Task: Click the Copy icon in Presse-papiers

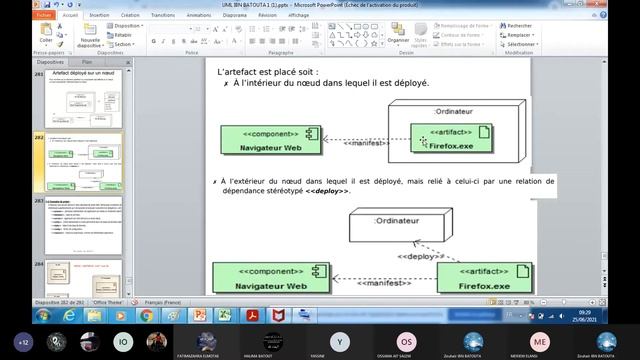Action: 60,35
